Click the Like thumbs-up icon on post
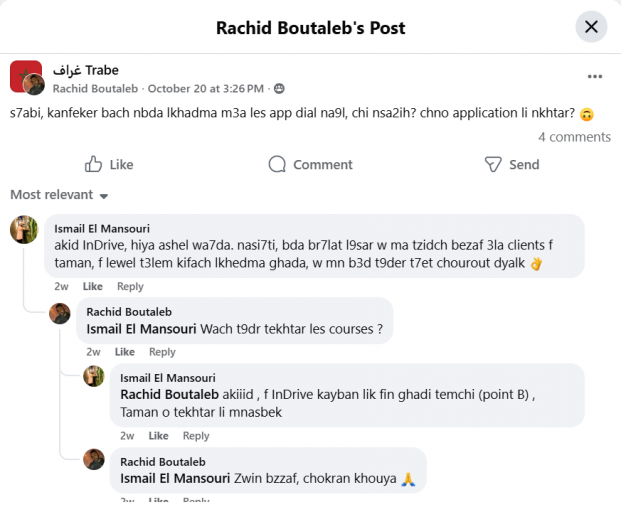 pyautogui.click(x=94, y=164)
